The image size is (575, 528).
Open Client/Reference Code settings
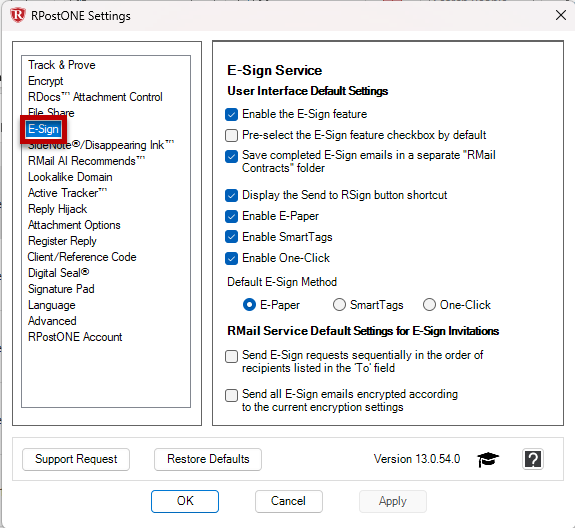click(x=82, y=257)
